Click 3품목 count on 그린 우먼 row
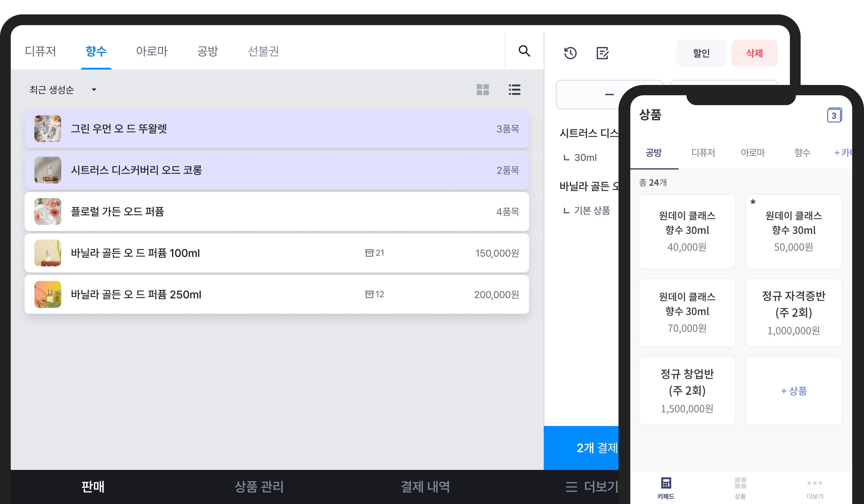Screen dimensions: 864x504 click(x=508, y=129)
